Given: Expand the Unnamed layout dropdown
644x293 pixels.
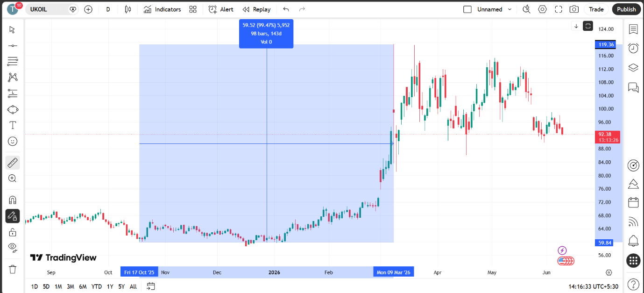Looking at the screenshot, I should pos(510,9).
